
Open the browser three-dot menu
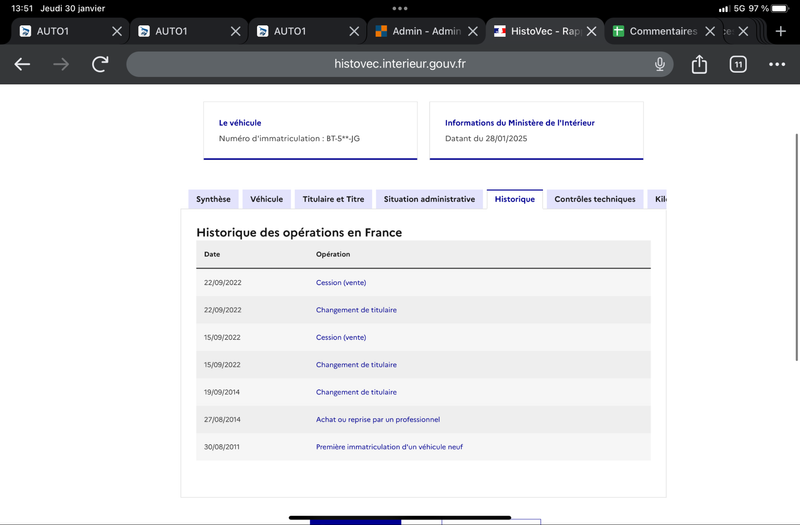(777, 64)
